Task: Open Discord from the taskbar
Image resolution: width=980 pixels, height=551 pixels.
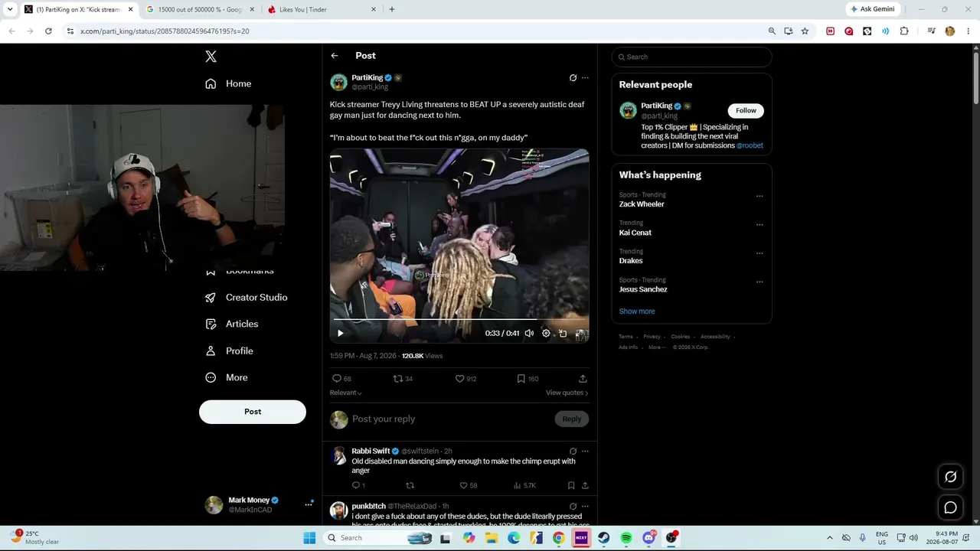Action: (x=649, y=538)
